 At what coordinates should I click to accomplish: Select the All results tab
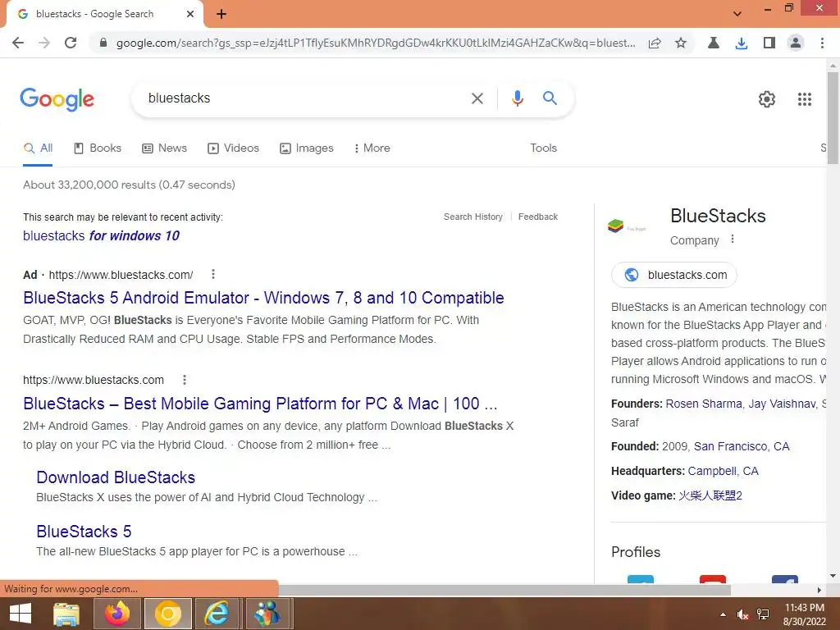(38, 148)
